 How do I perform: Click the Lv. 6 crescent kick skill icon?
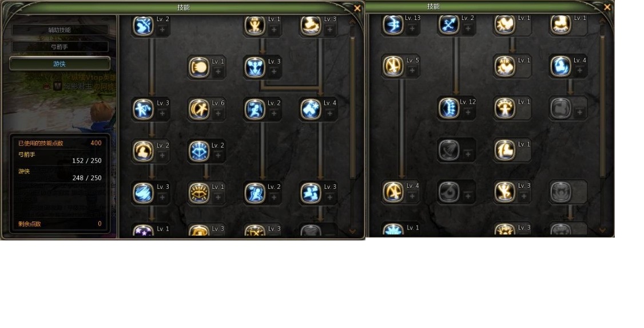pos(199,109)
